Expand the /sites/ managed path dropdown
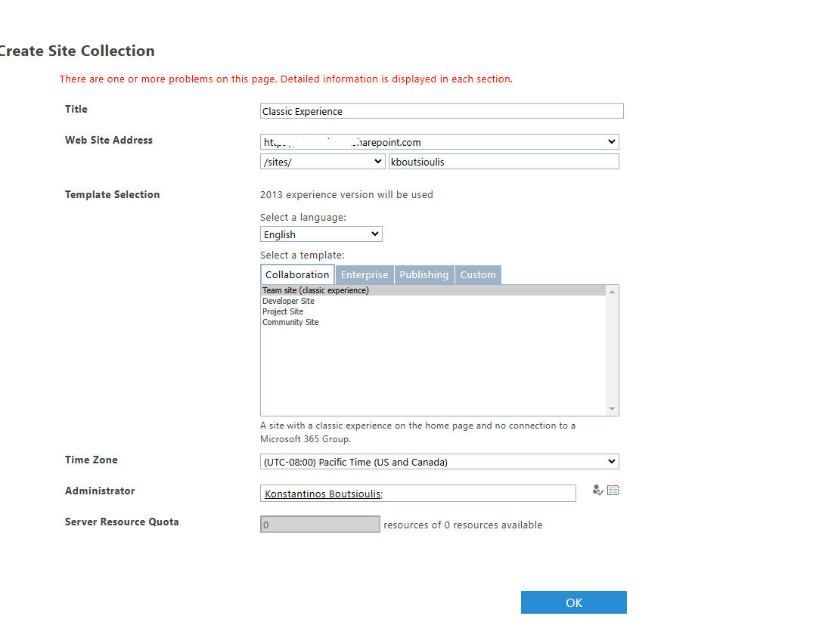This screenshot has height=644, width=816. (x=322, y=162)
